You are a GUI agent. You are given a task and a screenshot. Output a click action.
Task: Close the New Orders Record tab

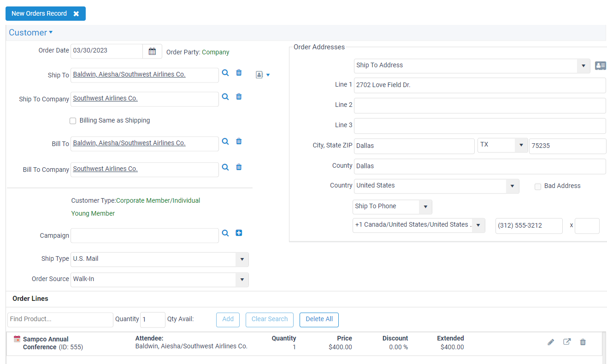[76, 14]
